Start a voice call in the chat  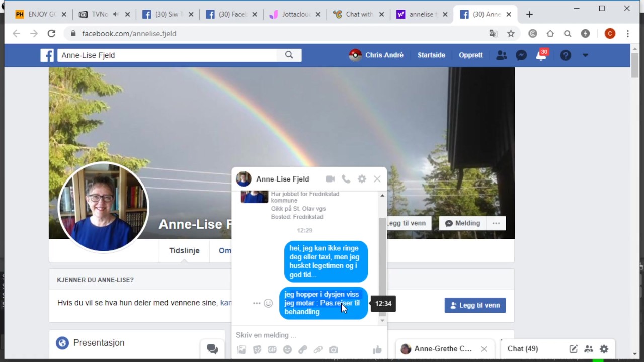pos(346,179)
